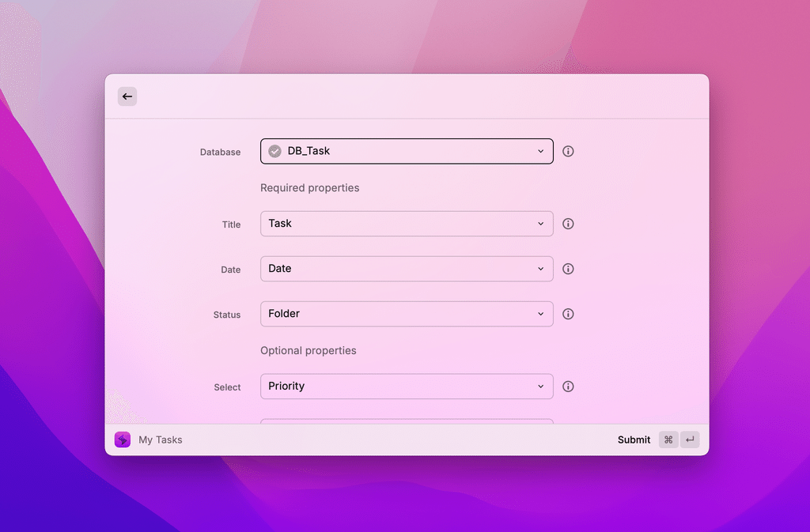Open the Database dropdown showing DB_Task

click(407, 151)
